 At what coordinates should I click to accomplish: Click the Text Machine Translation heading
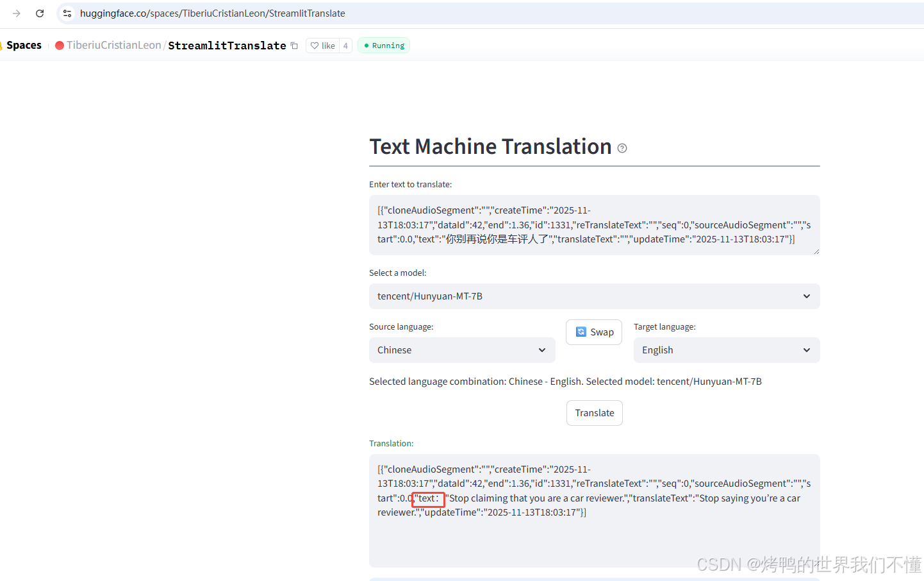[x=490, y=147]
